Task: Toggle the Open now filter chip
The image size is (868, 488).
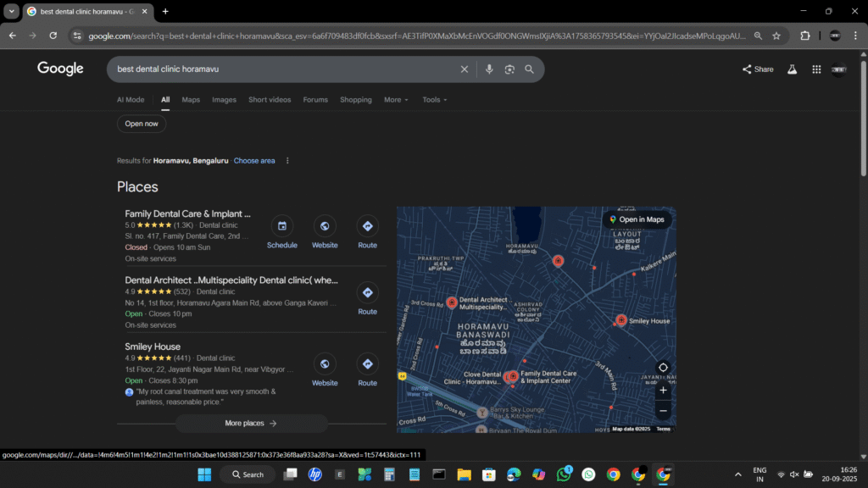Action: coord(142,124)
